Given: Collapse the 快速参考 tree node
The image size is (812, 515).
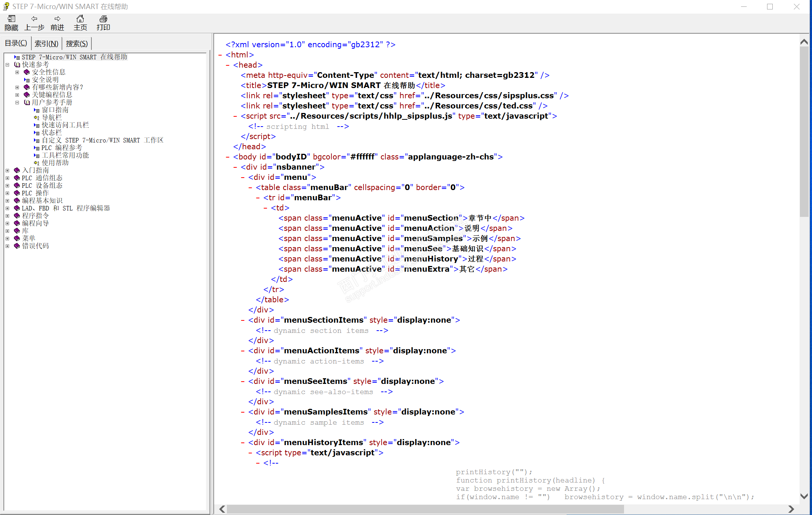Looking at the screenshot, I should tap(7, 65).
